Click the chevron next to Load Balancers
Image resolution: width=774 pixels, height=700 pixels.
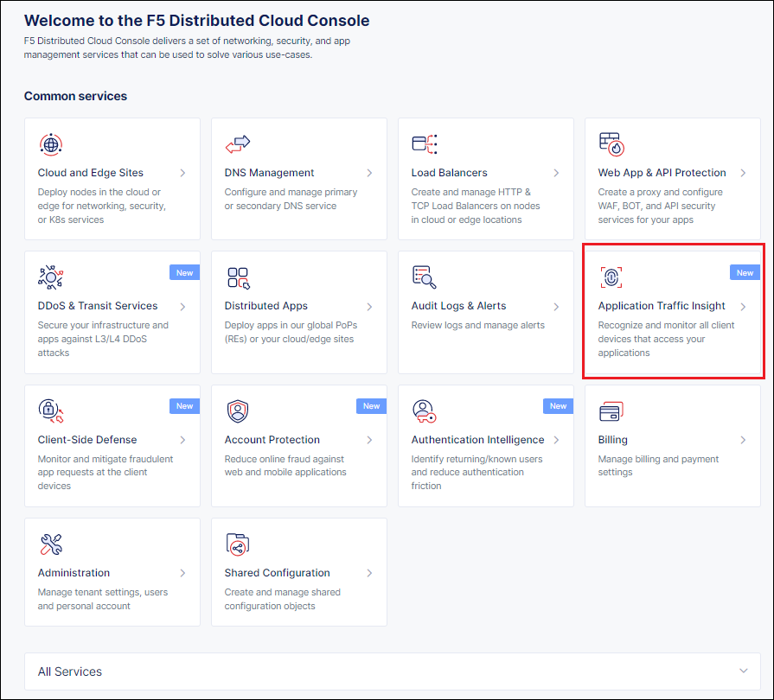(x=556, y=173)
